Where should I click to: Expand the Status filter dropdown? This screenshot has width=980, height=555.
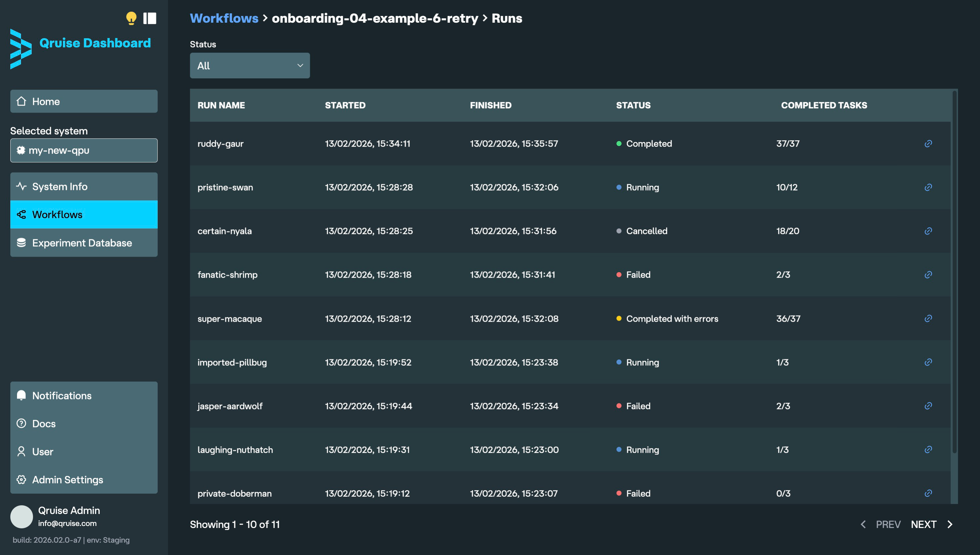(x=250, y=66)
